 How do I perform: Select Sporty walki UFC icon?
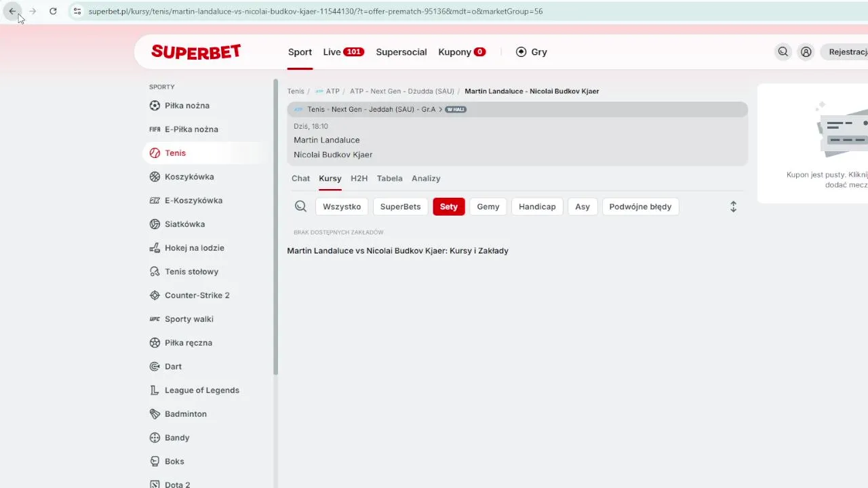coord(155,319)
